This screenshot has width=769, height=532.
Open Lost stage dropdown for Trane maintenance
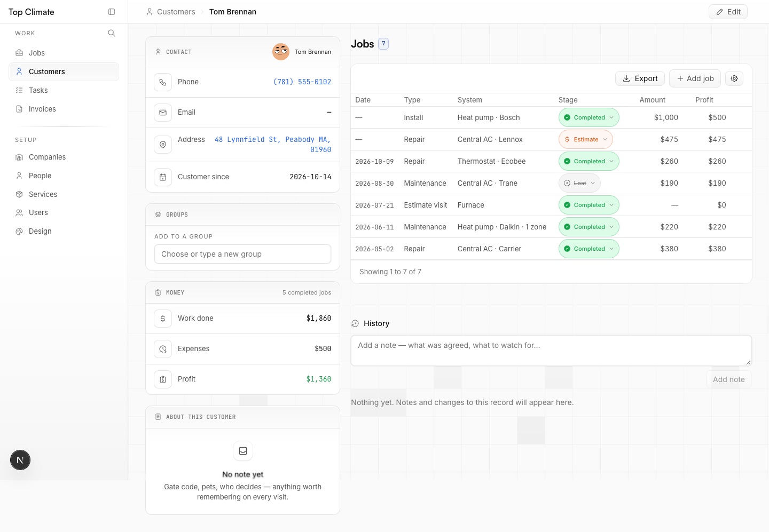click(x=579, y=183)
